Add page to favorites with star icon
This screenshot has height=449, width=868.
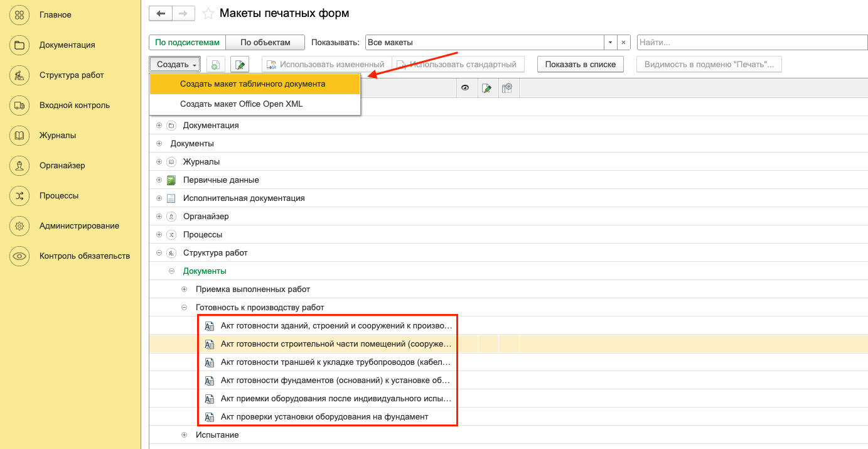(208, 14)
